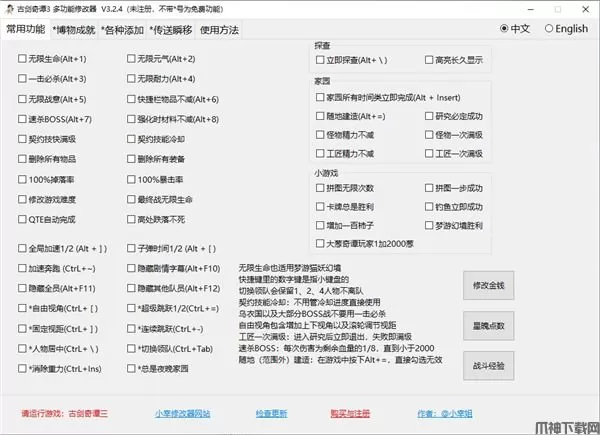Enable *总是夜晚家园 checkbox
Image resolution: width=600 pixels, height=435 pixels.
coord(131,368)
